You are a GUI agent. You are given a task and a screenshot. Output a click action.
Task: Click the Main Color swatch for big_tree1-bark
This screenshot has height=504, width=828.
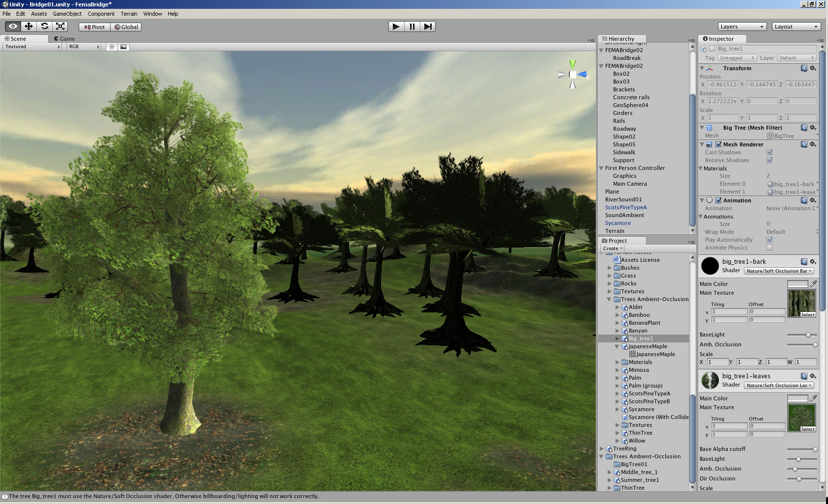pos(799,283)
